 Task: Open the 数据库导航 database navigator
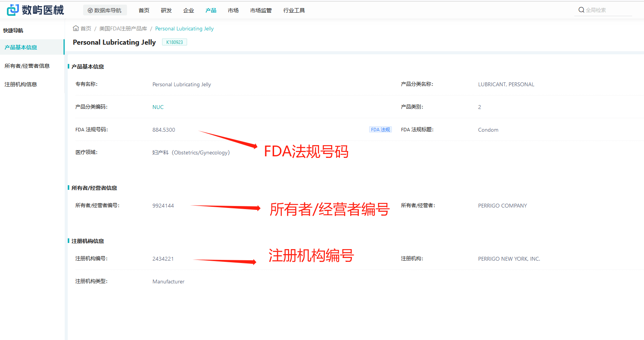105,10
